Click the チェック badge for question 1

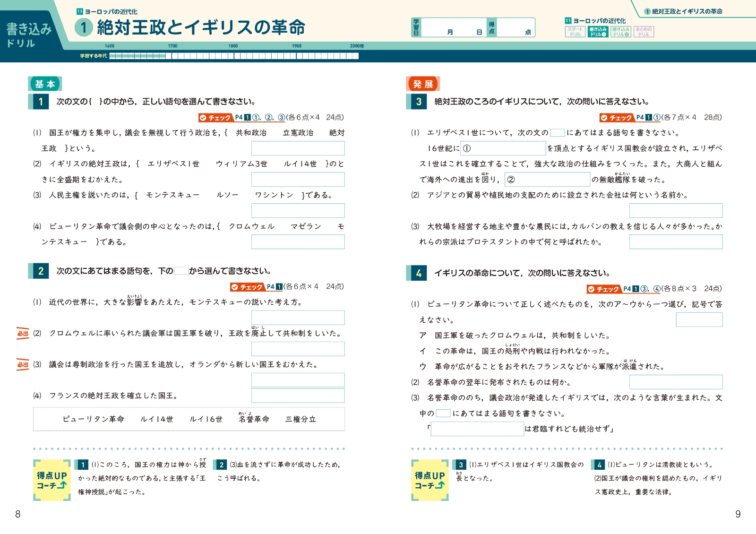point(215,118)
